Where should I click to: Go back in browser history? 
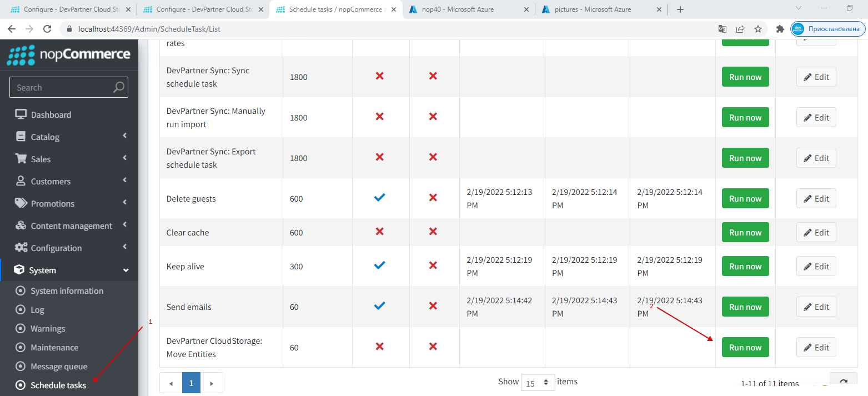(12, 29)
